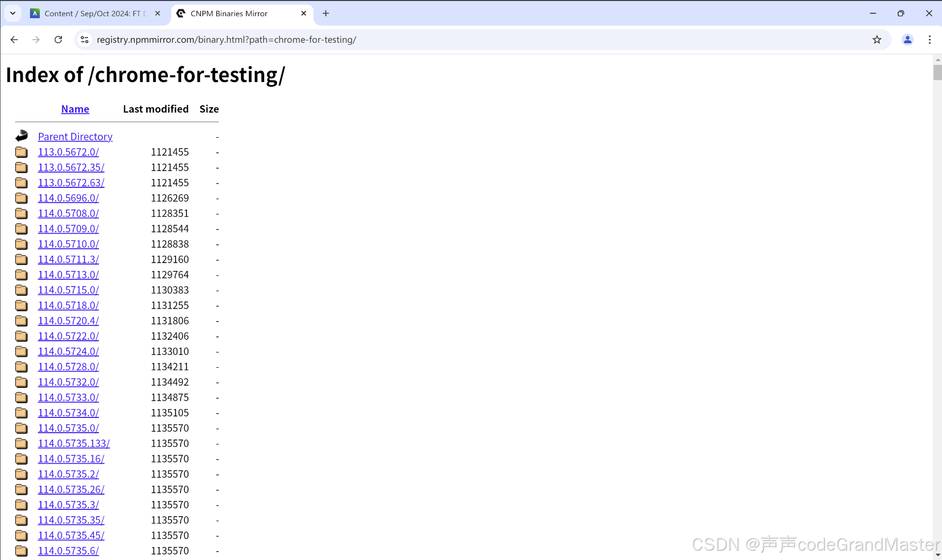Open folder 114.0.5732.0/
The image size is (942, 560).
pos(68,382)
